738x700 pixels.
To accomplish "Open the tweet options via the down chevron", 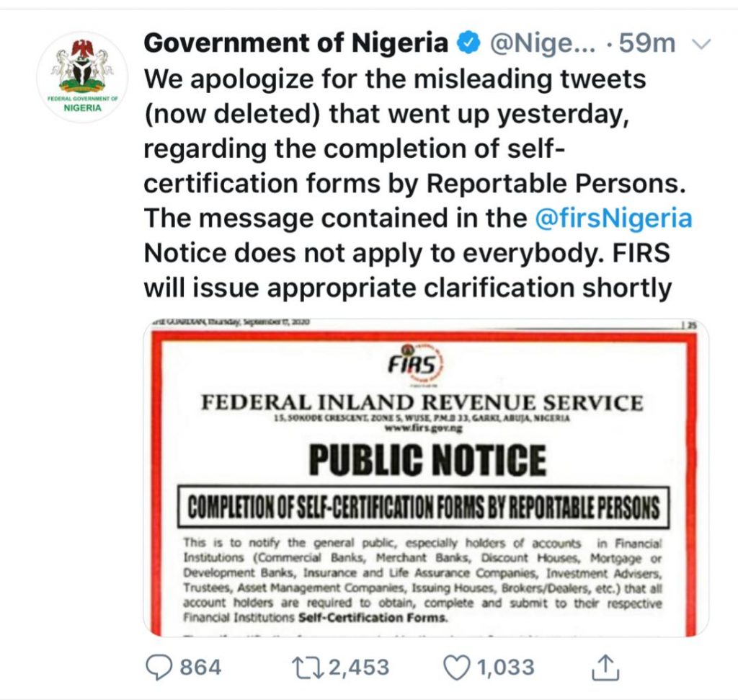I will pyautogui.click(x=702, y=43).
